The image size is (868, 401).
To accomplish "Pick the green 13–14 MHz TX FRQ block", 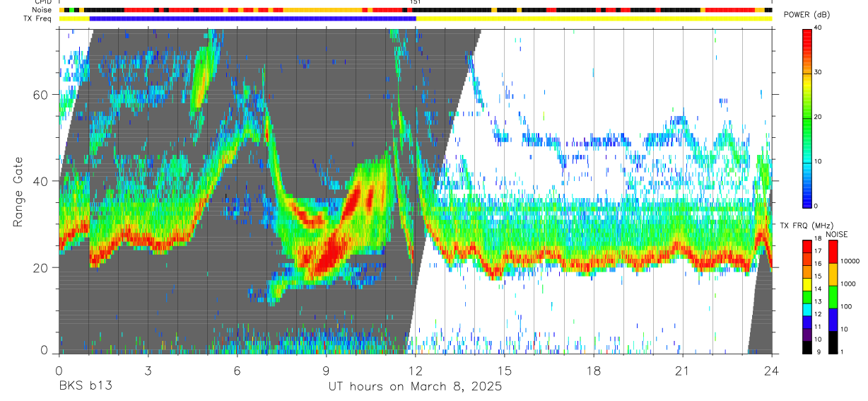I will pos(807,296).
